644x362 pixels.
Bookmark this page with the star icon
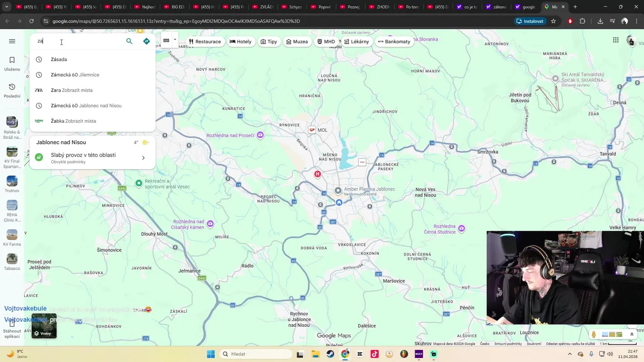coord(553,21)
